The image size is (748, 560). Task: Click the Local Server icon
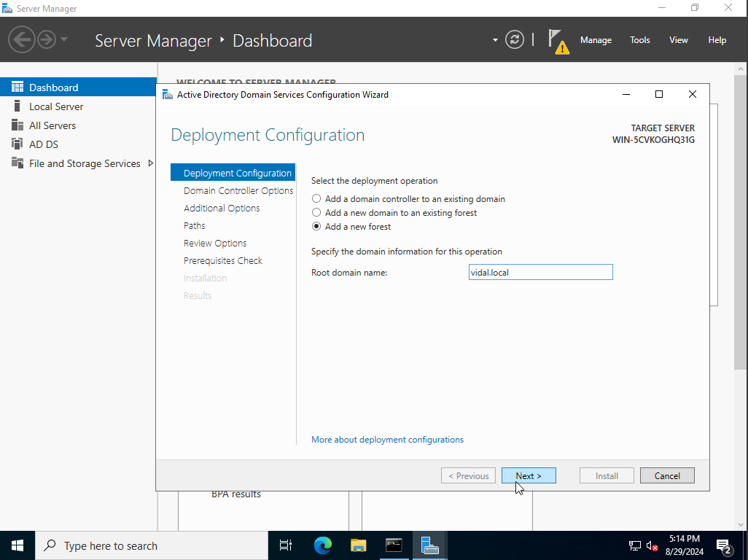(17, 106)
